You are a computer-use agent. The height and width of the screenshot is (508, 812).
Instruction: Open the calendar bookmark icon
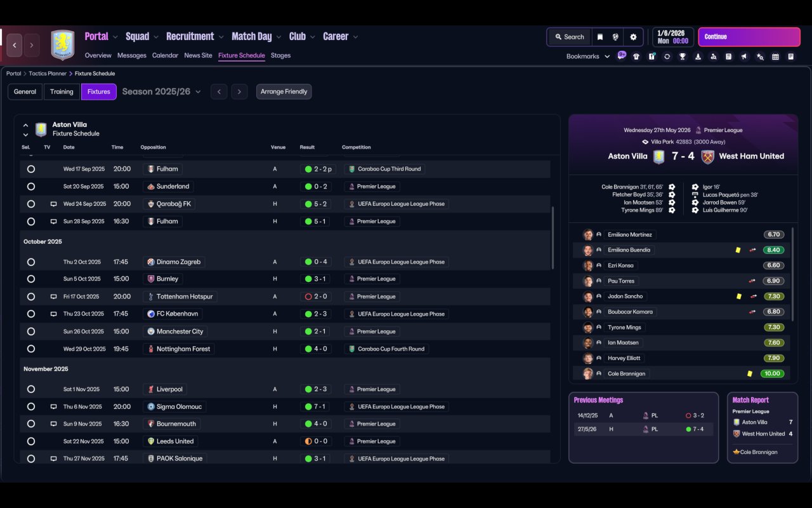[775, 57]
